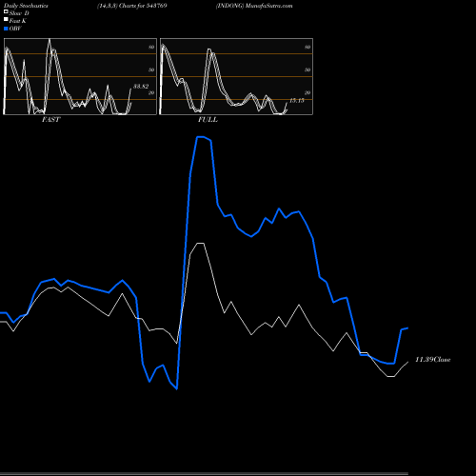The image size is (476, 476).
Task: Click the 50 level label in FAST chart
Action: 151,69
